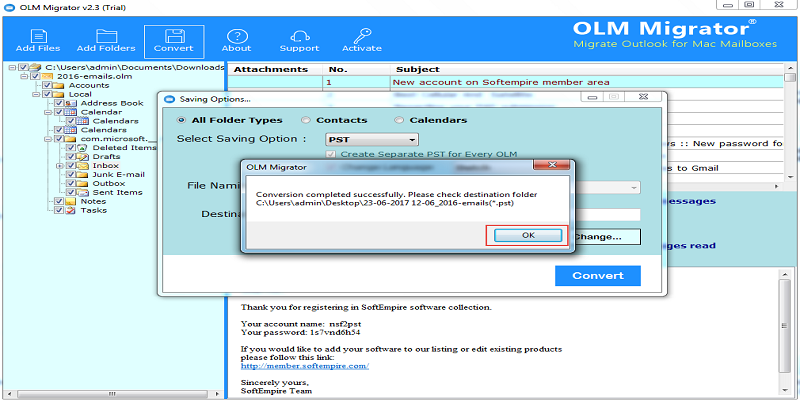Click the Activate key icon
Screen dimensions: 800x400
click(362, 36)
